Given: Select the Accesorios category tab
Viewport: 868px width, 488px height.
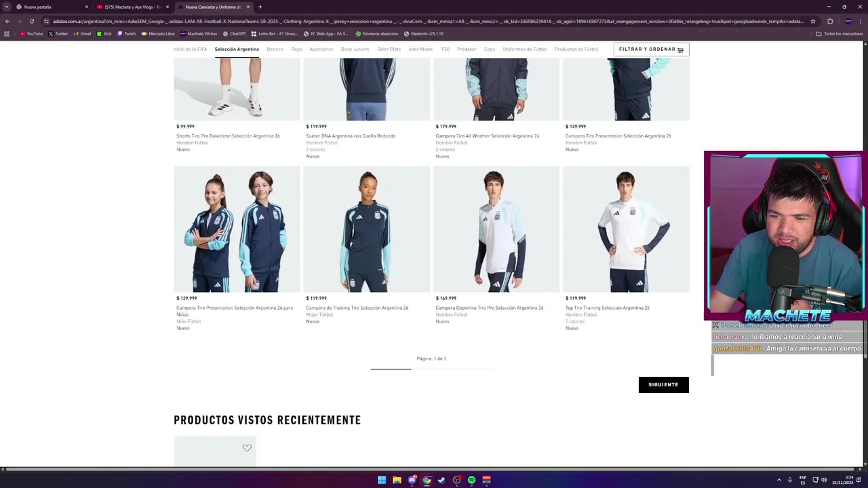Looking at the screenshot, I should (x=321, y=49).
